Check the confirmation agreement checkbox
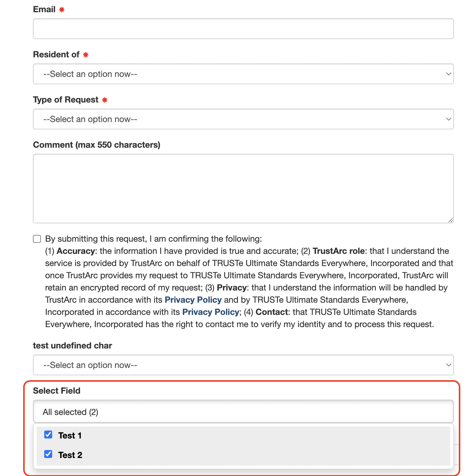The height and width of the screenshot is (476, 471). coord(37,239)
